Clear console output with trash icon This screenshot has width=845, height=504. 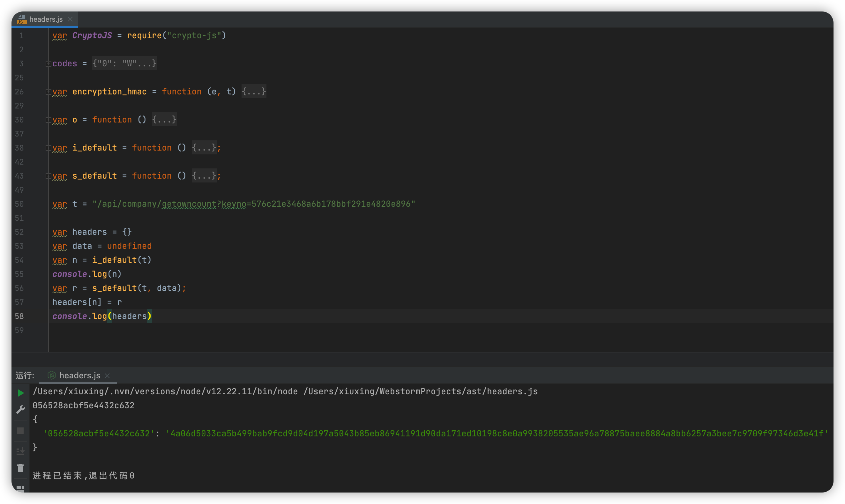(20, 468)
